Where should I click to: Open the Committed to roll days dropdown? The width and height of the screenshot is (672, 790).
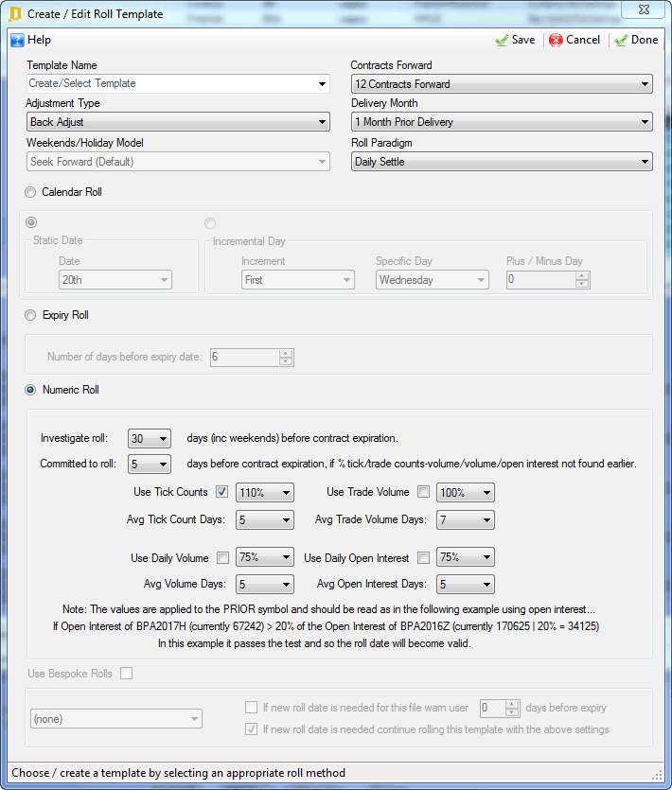click(x=150, y=464)
